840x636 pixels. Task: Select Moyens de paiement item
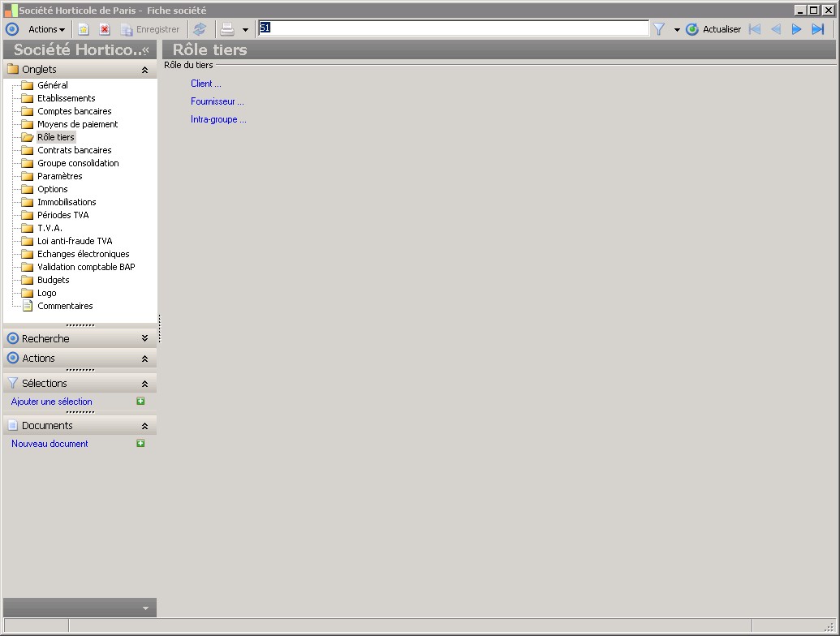[77, 124]
